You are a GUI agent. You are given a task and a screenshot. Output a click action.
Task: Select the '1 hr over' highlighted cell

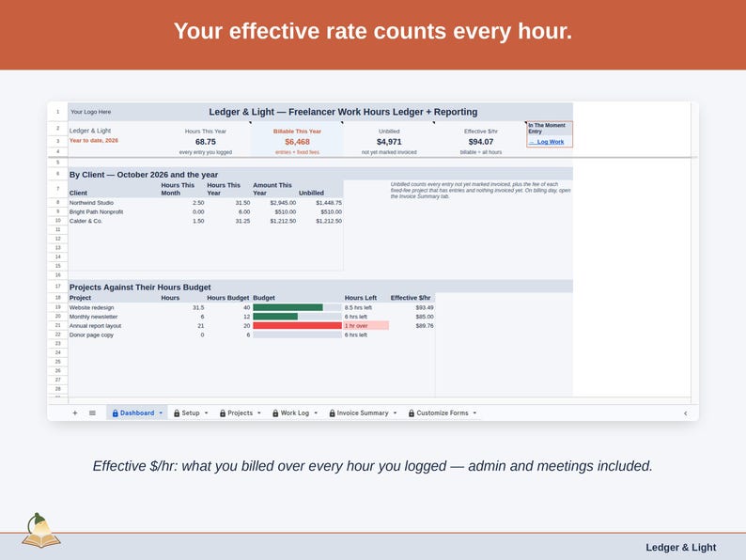tap(365, 325)
